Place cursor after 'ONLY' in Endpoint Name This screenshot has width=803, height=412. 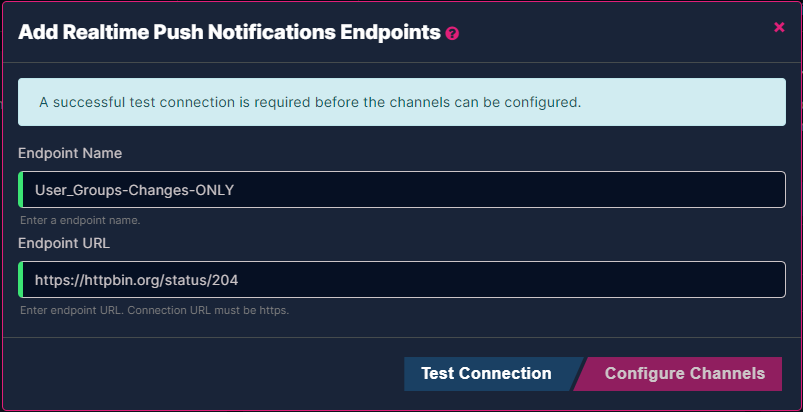(x=235, y=190)
